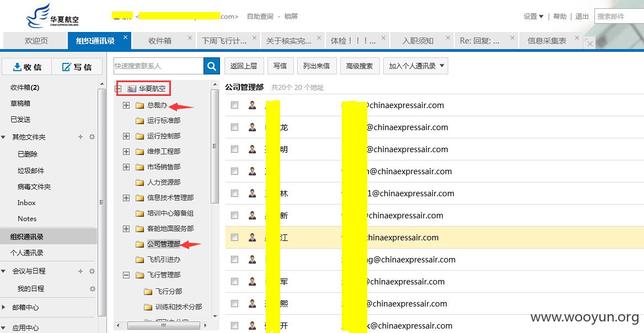
Task: Click folder icon of 运行标准部
Action: 139,121
